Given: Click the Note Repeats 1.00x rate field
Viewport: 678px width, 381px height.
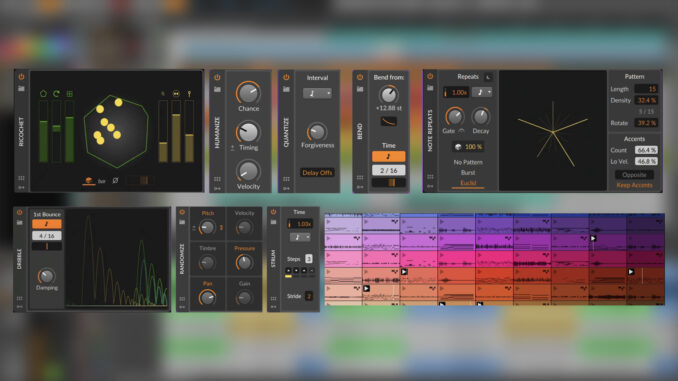Looking at the screenshot, I should (x=455, y=92).
